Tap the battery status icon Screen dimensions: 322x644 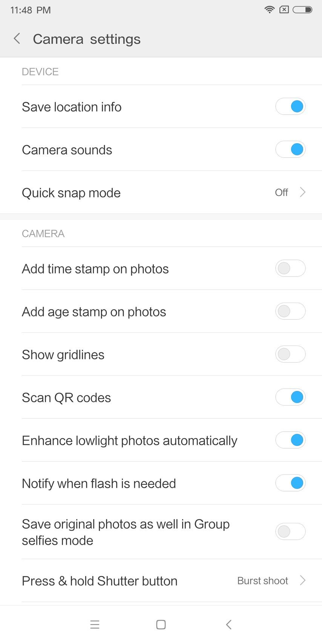click(302, 10)
